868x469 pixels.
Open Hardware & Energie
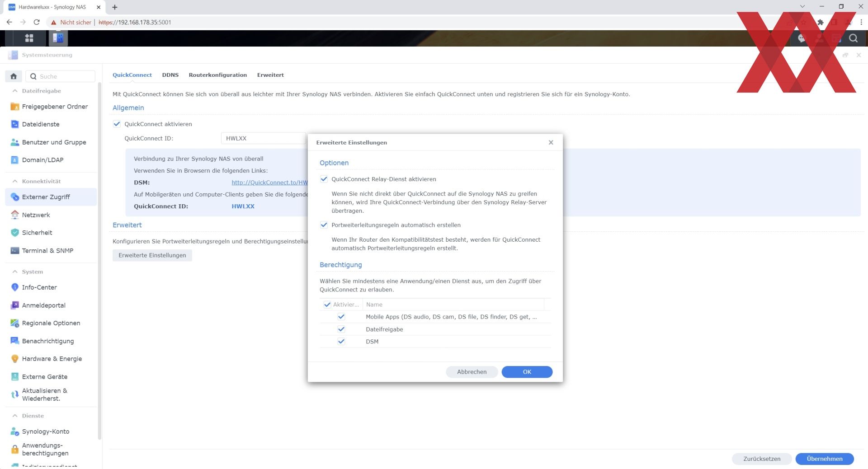click(x=51, y=359)
